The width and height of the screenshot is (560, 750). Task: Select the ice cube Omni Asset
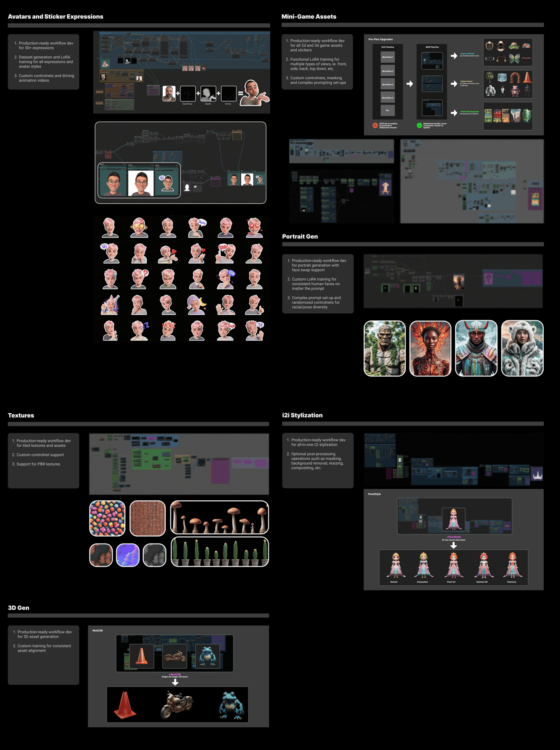502,78
